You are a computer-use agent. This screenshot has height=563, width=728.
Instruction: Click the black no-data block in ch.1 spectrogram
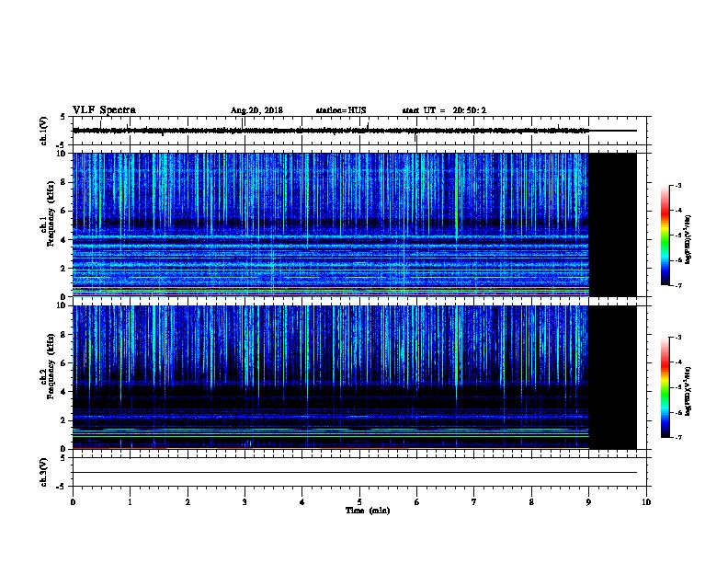[x=612, y=224]
